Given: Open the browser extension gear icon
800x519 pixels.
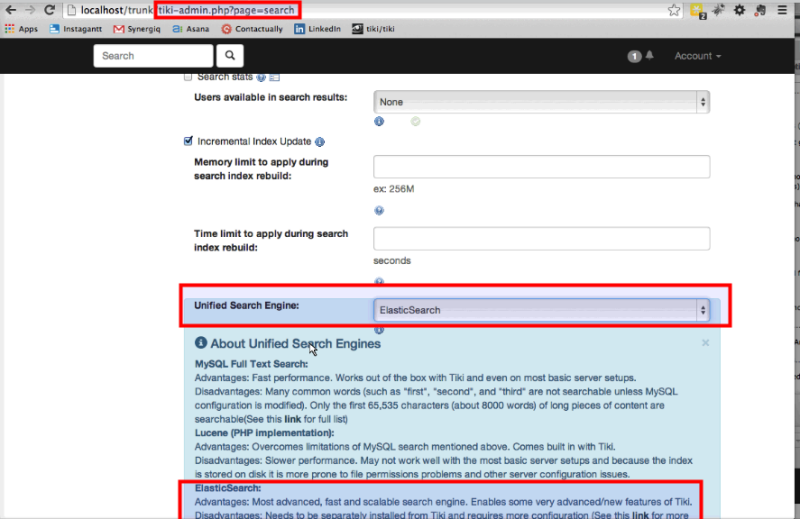Looking at the screenshot, I should click(x=739, y=10).
